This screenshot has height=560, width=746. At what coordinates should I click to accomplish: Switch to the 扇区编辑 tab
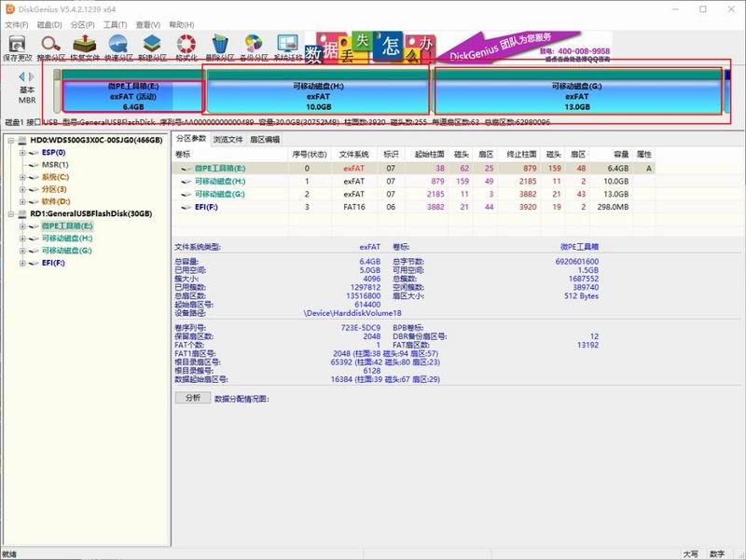[x=265, y=139]
